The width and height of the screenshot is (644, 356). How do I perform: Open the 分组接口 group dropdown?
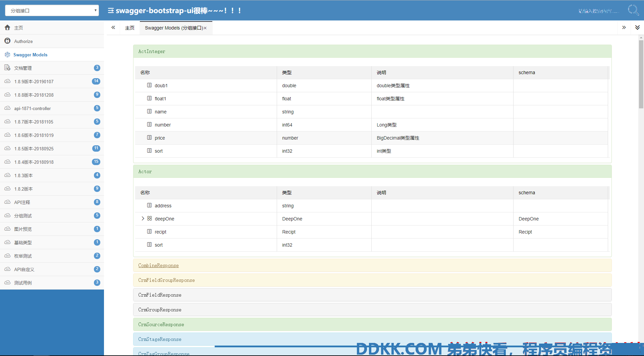pyautogui.click(x=52, y=10)
